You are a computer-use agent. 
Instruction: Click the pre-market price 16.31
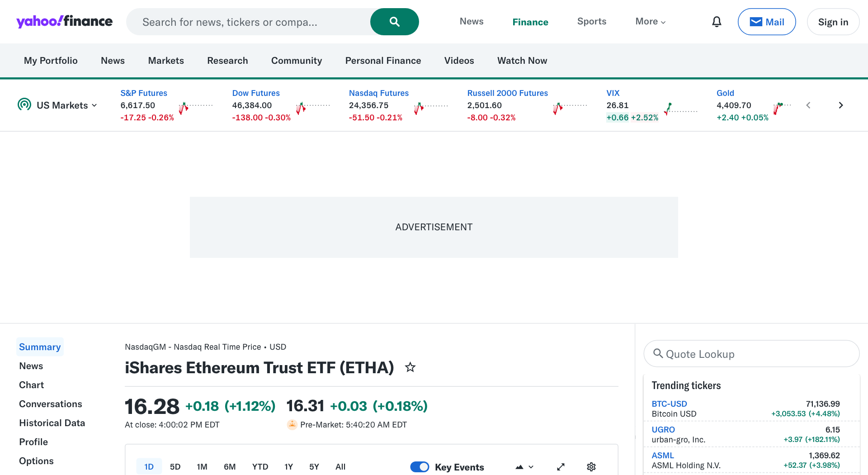click(x=305, y=406)
